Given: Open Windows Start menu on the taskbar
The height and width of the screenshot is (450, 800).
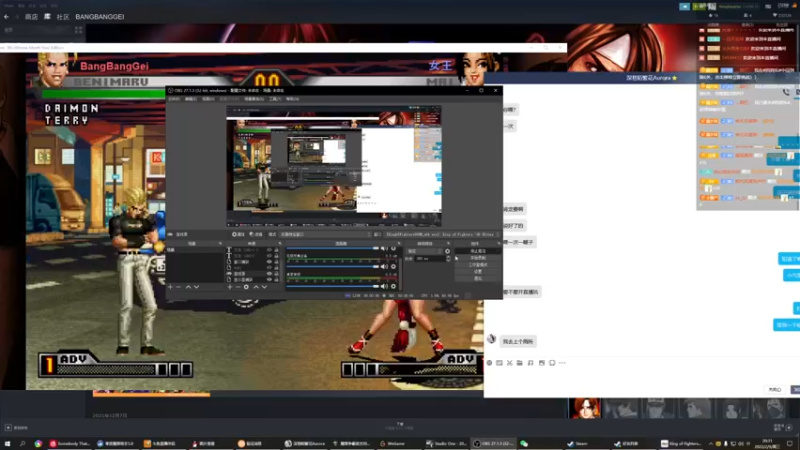Looking at the screenshot, I should 7,443.
